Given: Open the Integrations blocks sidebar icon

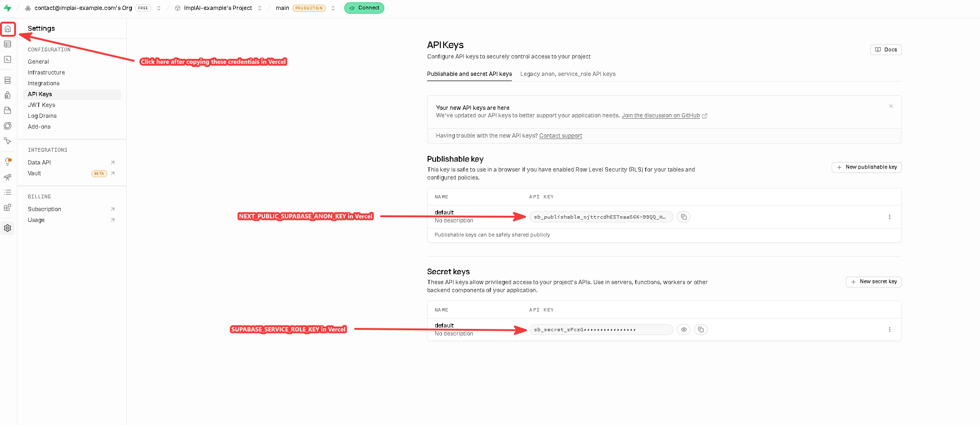Looking at the screenshot, I should coord(8,207).
